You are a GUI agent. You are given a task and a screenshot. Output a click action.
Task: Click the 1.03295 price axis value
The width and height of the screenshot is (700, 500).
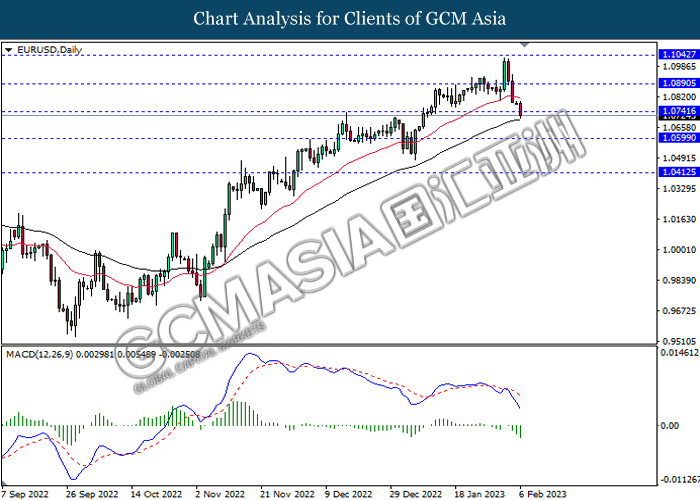point(679,189)
